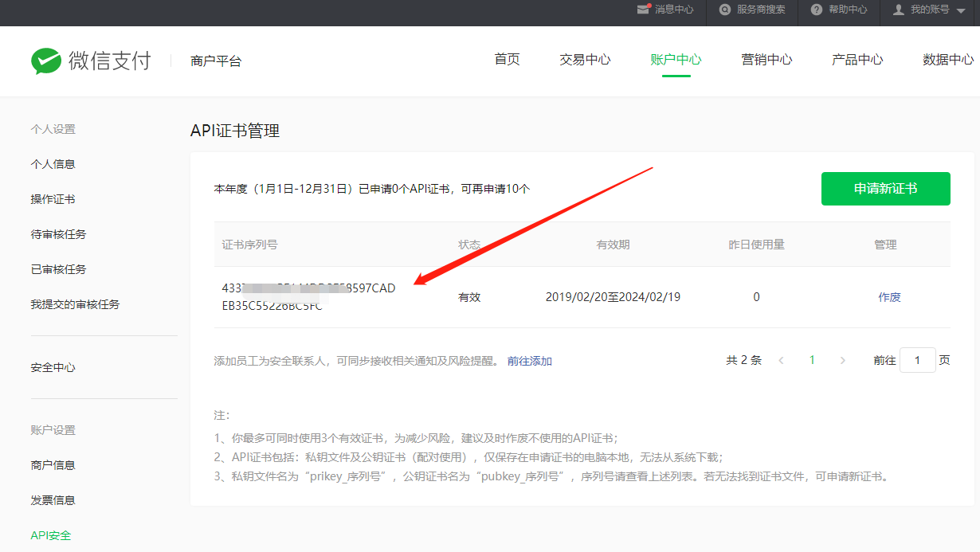Screen dimensions: 980x552
Task: Open 我提交的审核任务 in the sidebar
Action: coord(76,304)
